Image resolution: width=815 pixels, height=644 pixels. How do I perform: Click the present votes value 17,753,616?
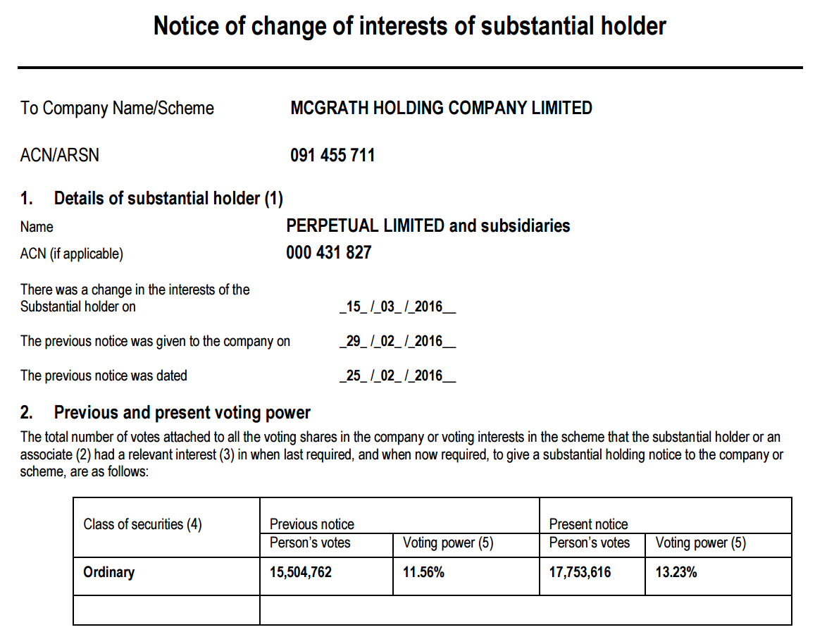click(580, 572)
